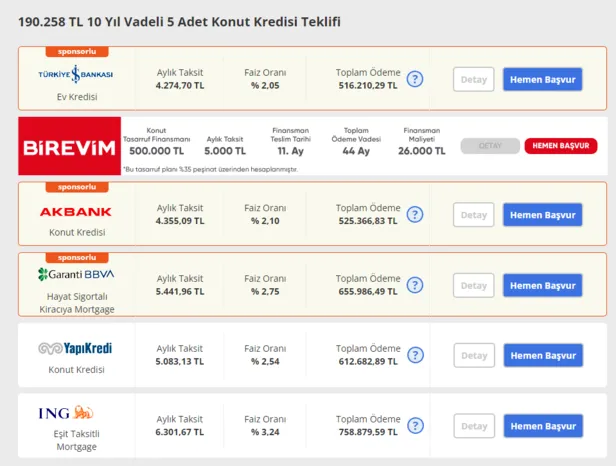Click the 190.258 TL 10 Yıl Vadeli heading

(x=179, y=22)
